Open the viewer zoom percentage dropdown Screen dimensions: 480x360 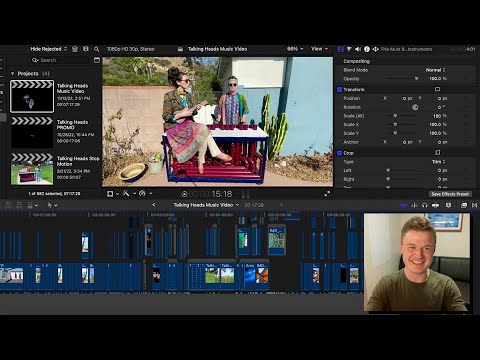(x=295, y=49)
